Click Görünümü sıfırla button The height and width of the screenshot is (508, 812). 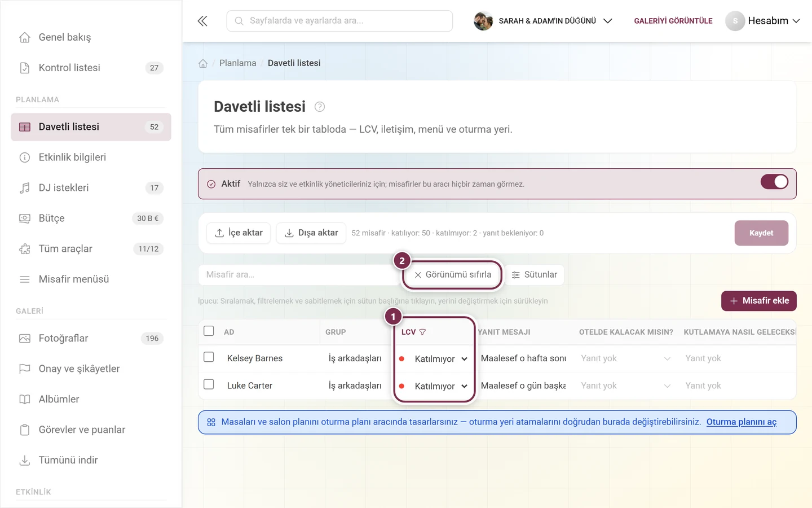[453, 275]
